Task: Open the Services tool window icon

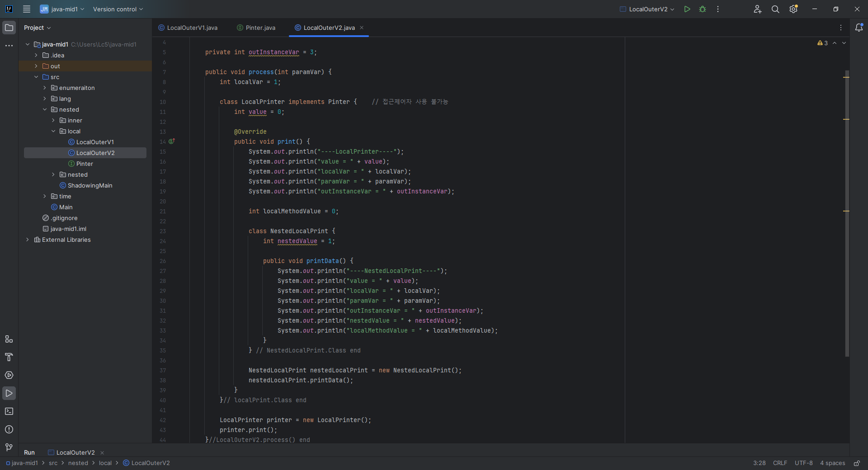Action: [x=9, y=375]
